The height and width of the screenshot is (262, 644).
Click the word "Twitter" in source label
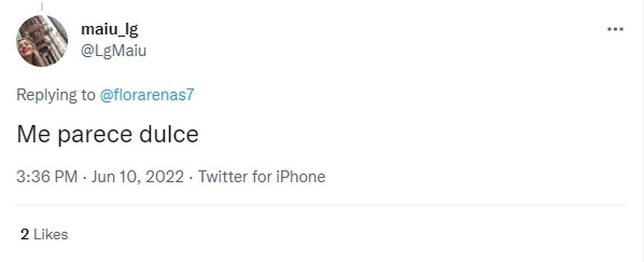(x=223, y=177)
